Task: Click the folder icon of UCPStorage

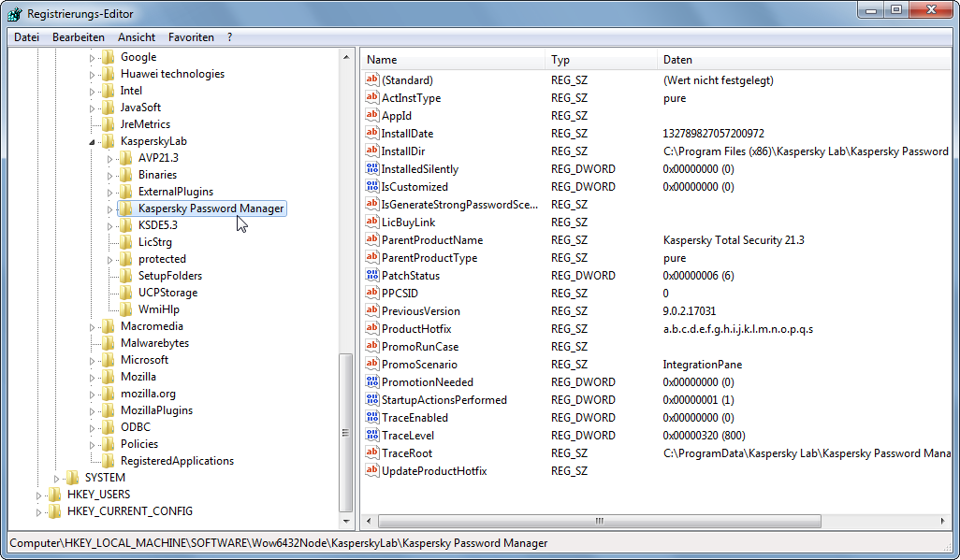Action: (125, 293)
